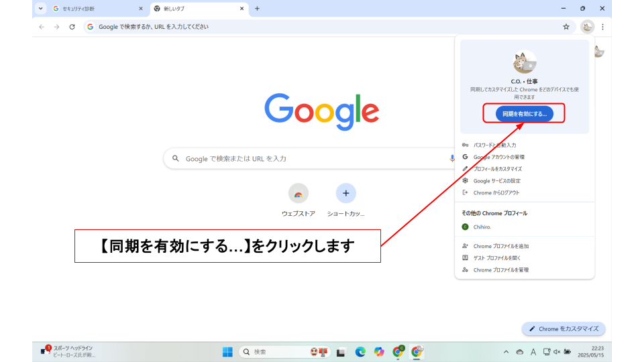The width and height of the screenshot is (644, 362).
Task: Click the voice search microphone icon
Action: 451,158
